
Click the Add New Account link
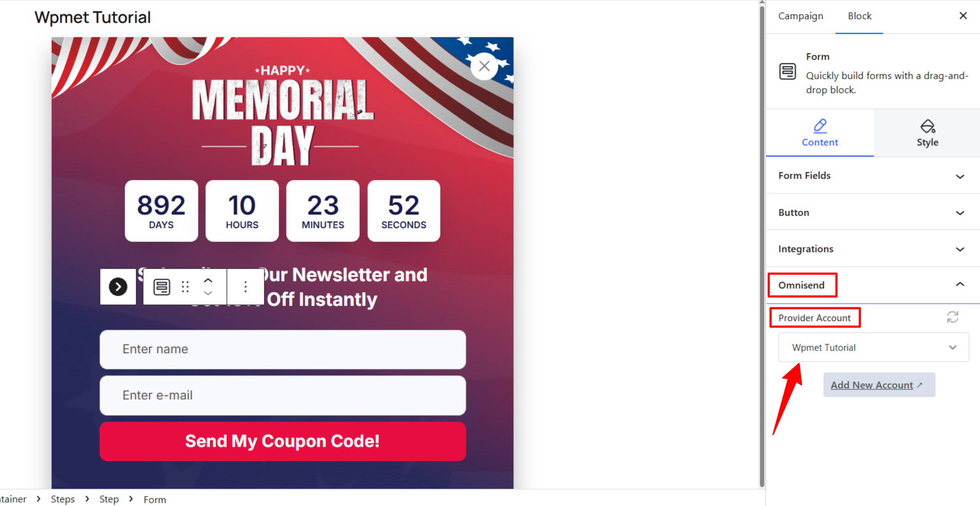pos(872,385)
